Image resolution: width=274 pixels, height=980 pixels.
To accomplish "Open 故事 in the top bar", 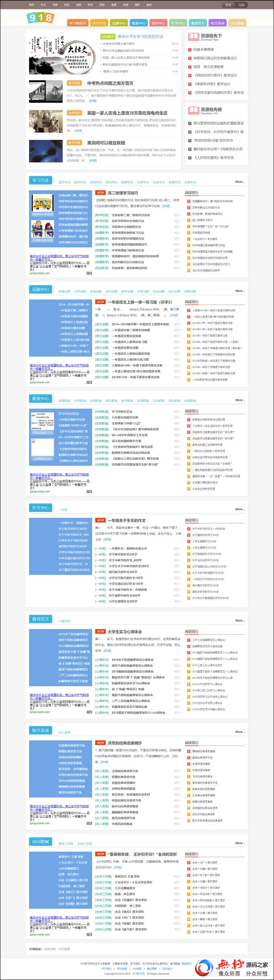I will click(114, 5).
